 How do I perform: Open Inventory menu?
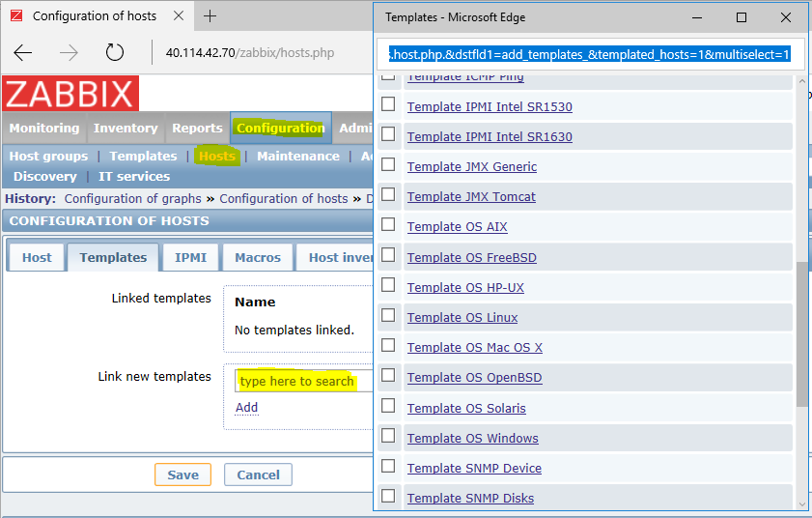coord(126,129)
